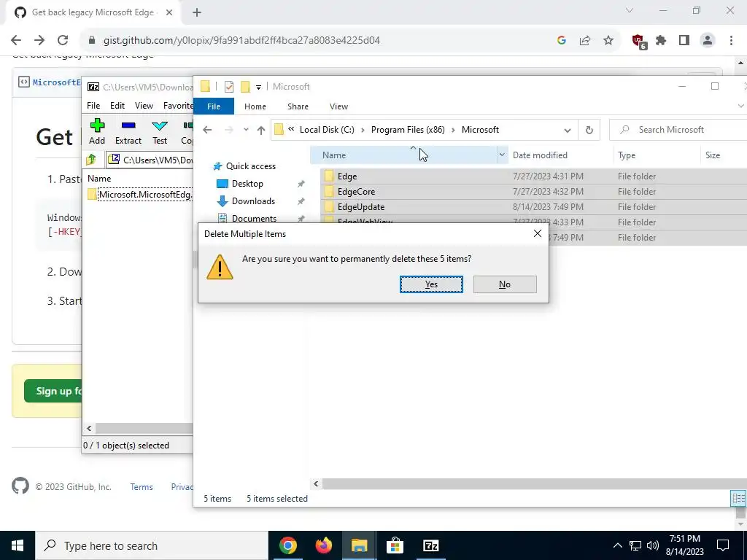This screenshot has width=747, height=560.
Task: Click the taskbar search box
Action: pos(152,545)
